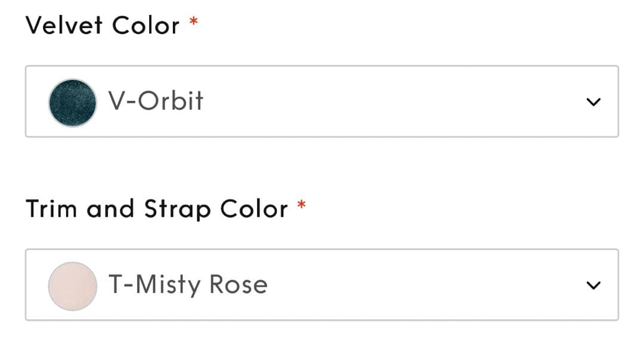Click the Trim and Strap Color label
This screenshot has height=352, width=644.
pyautogui.click(x=156, y=209)
